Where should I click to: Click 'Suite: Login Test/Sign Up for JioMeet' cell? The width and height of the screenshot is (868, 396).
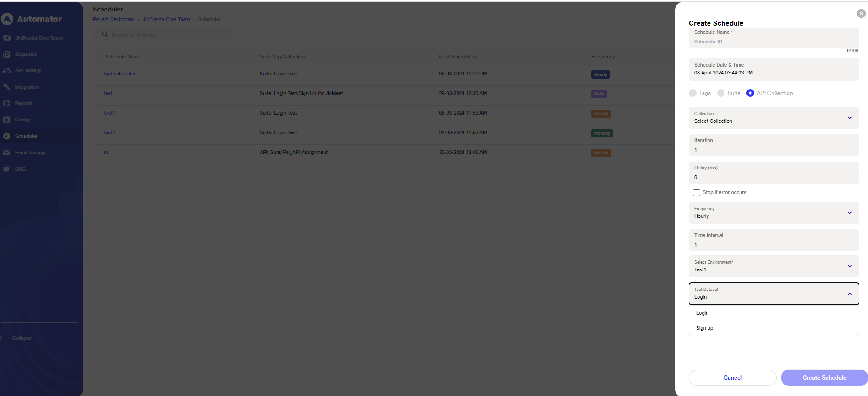pos(301,93)
